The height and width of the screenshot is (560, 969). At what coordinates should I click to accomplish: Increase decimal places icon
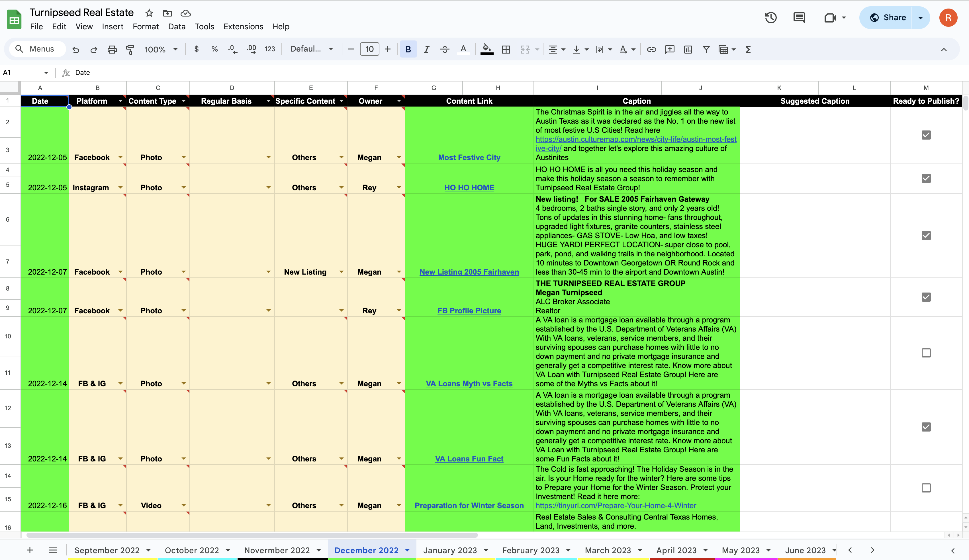click(x=252, y=49)
